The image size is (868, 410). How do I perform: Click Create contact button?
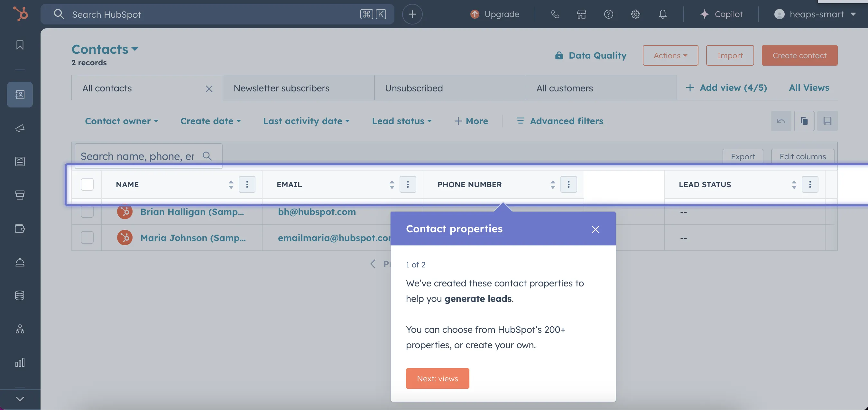click(x=799, y=55)
